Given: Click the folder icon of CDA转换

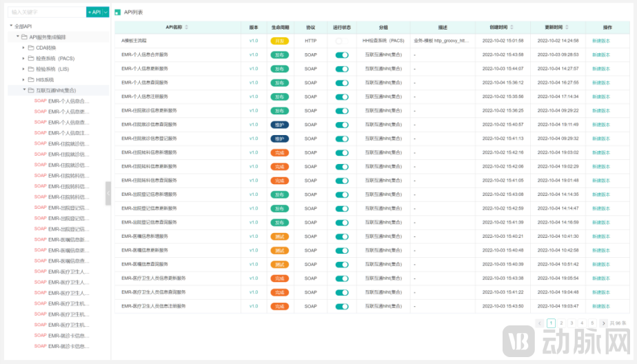Looking at the screenshot, I should click(31, 48).
